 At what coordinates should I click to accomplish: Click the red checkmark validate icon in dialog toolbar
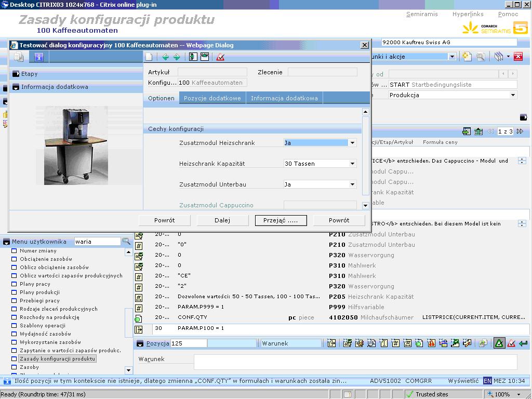tap(220, 57)
